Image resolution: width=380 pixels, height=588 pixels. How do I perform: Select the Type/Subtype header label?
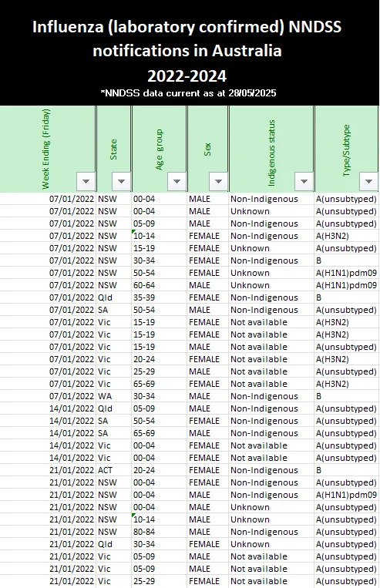coord(346,151)
